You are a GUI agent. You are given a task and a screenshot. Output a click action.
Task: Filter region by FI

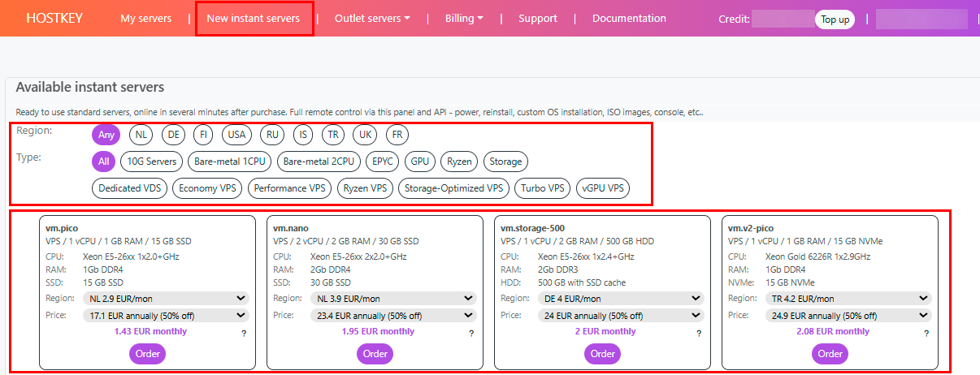pos(202,135)
